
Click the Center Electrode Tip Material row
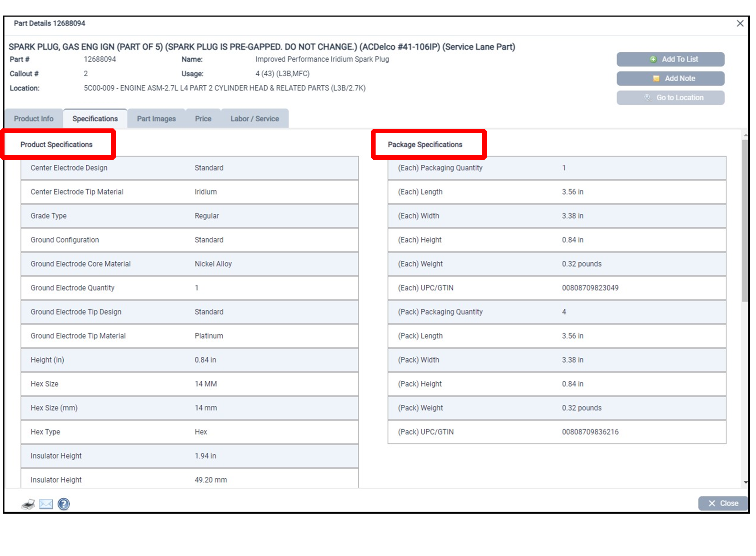189,192
